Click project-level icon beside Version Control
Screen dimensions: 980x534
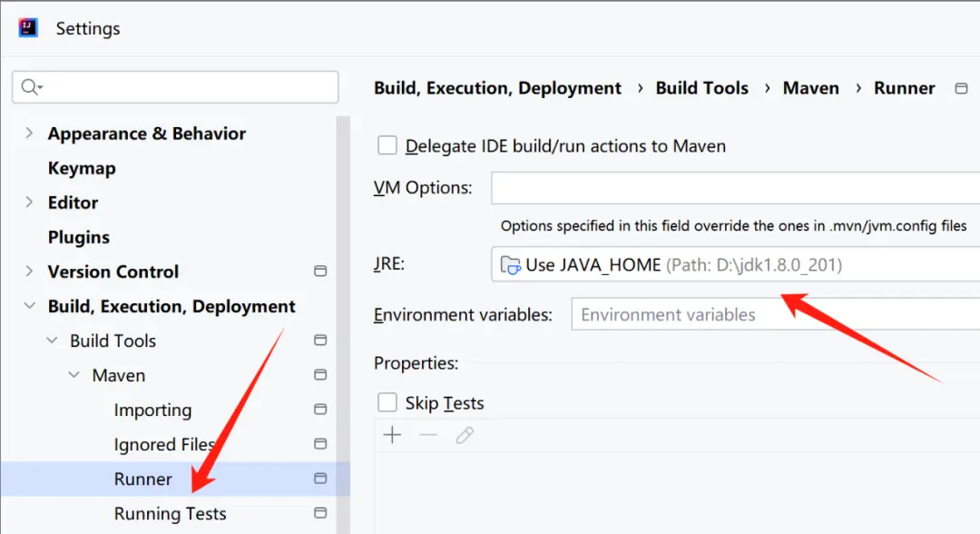319,272
